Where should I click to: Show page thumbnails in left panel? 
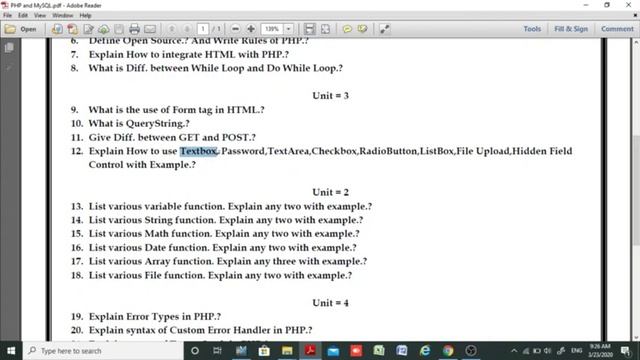coord(9,48)
